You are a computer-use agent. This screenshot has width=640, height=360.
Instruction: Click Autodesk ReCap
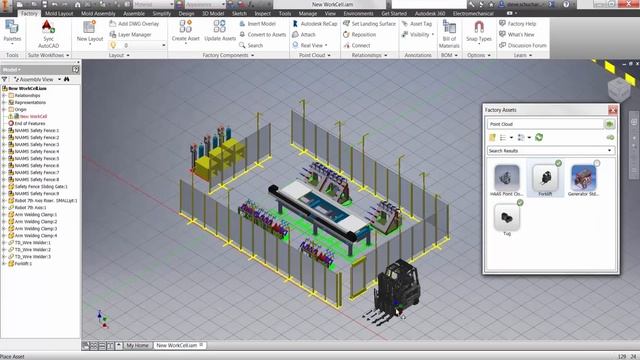(x=315, y=24)
